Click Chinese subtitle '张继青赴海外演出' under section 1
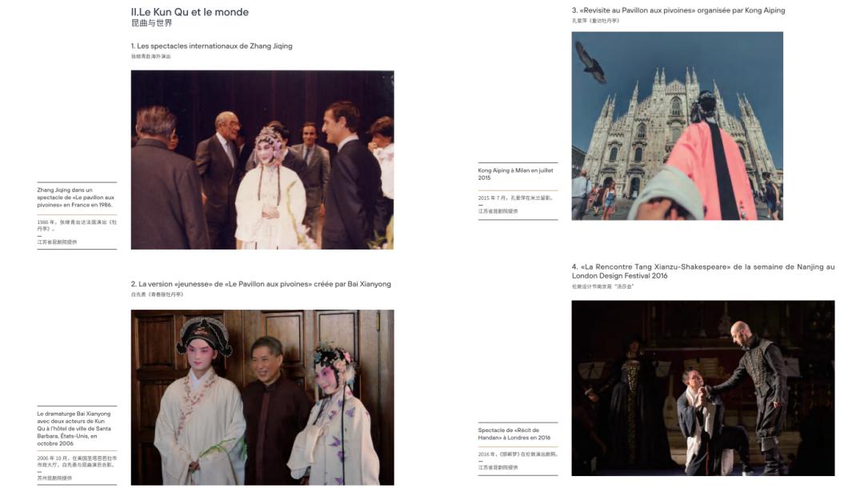Image resolution: width=864 pixels, height=504 pixels. (x=151, y=57)
